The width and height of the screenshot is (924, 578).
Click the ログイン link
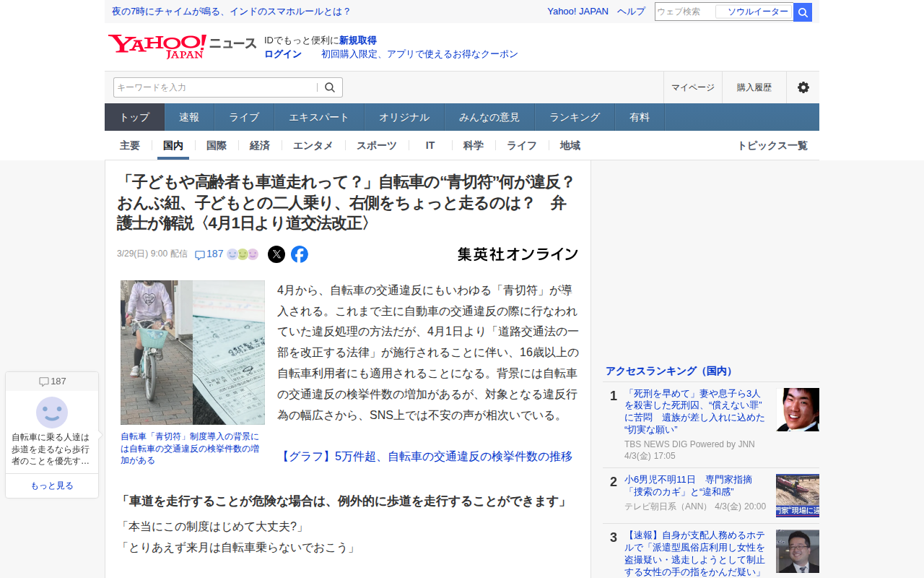(283, 54)
